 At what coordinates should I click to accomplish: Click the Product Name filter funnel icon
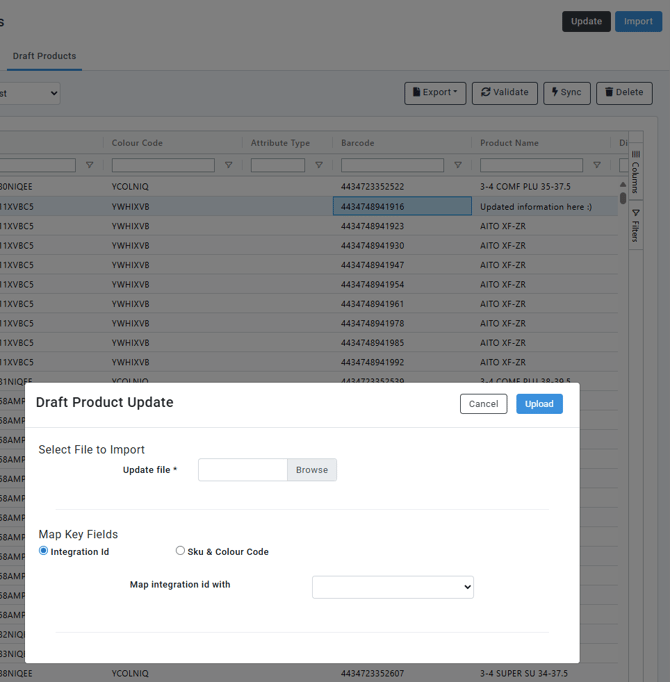[x=597, y=165]
